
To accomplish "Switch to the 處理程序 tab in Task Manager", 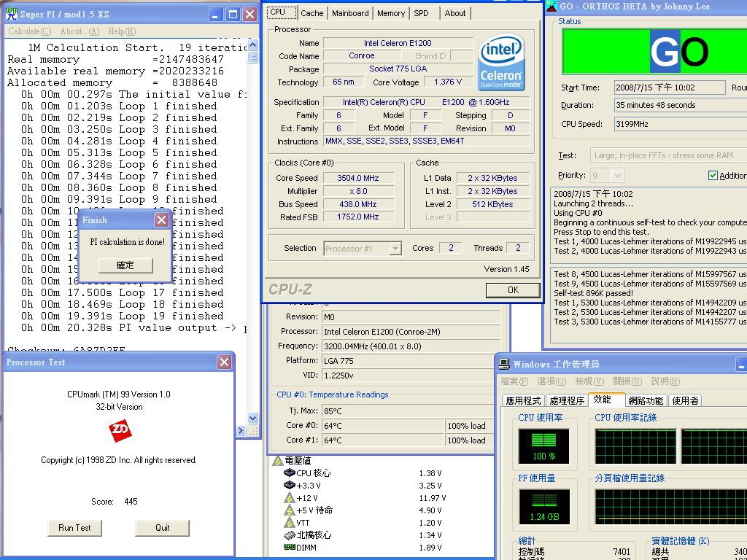I will pyautogui.click(x=567, y=400).
